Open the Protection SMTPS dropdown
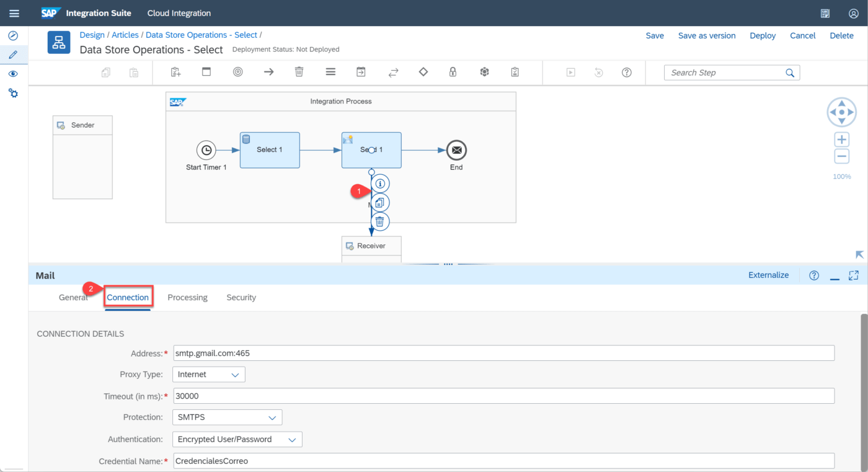 pyautogui.click(x=228, y=417)
